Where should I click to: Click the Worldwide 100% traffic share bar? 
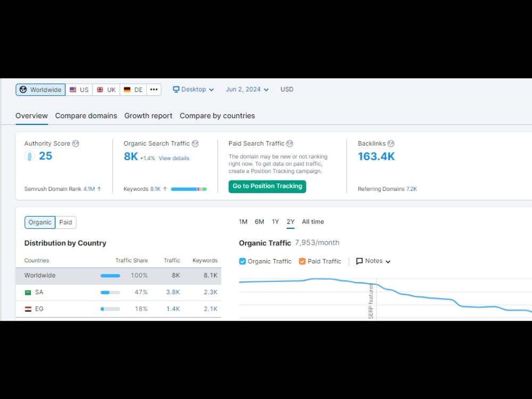click(x=110, y=276)
